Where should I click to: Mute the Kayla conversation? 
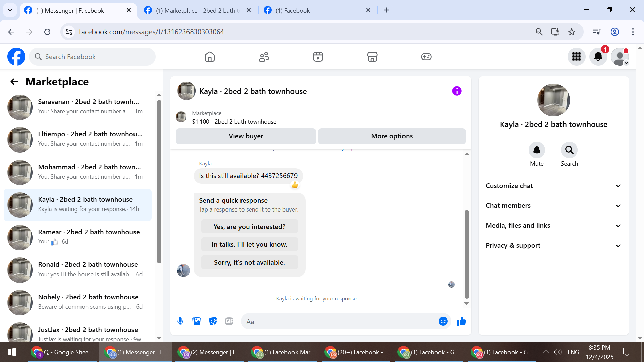pos(537,150)
